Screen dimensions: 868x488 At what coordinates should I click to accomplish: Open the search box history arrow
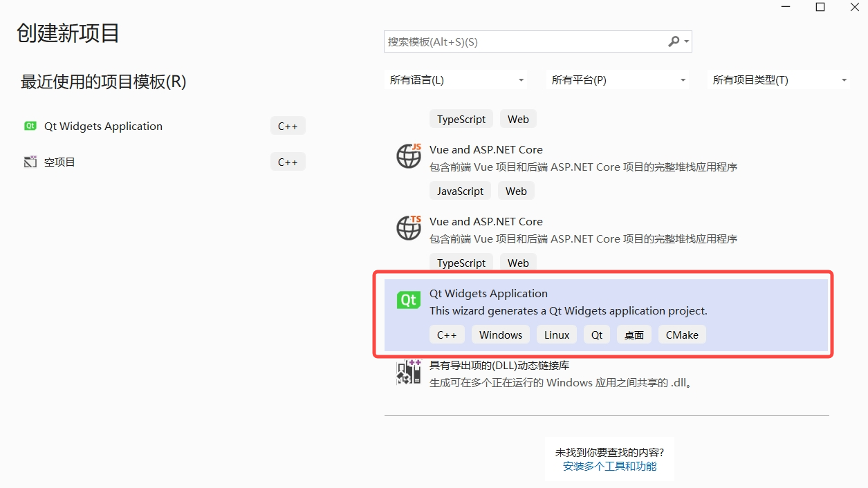(x=685, y=41)
